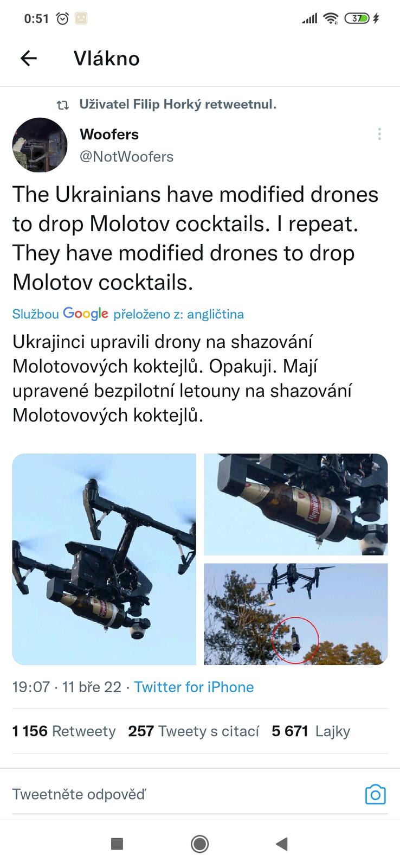
Task: Tap the camera icon in the reply bar
Action: tap(375, 795)
